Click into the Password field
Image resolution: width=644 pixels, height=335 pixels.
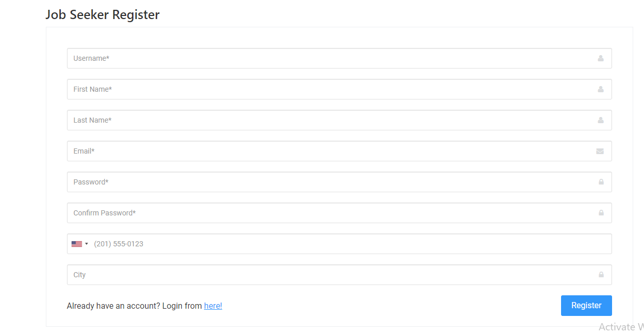309,182
